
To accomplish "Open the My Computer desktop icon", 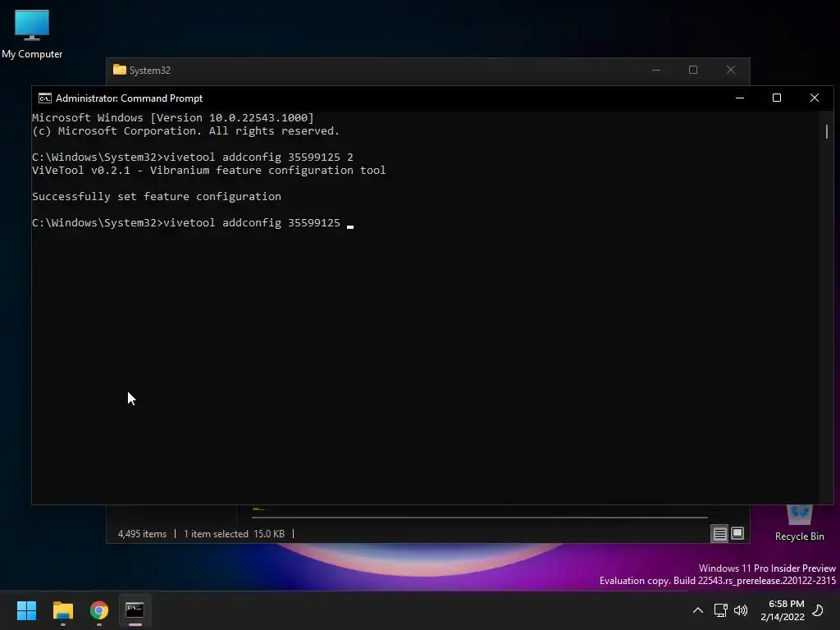I will (32, 33).
